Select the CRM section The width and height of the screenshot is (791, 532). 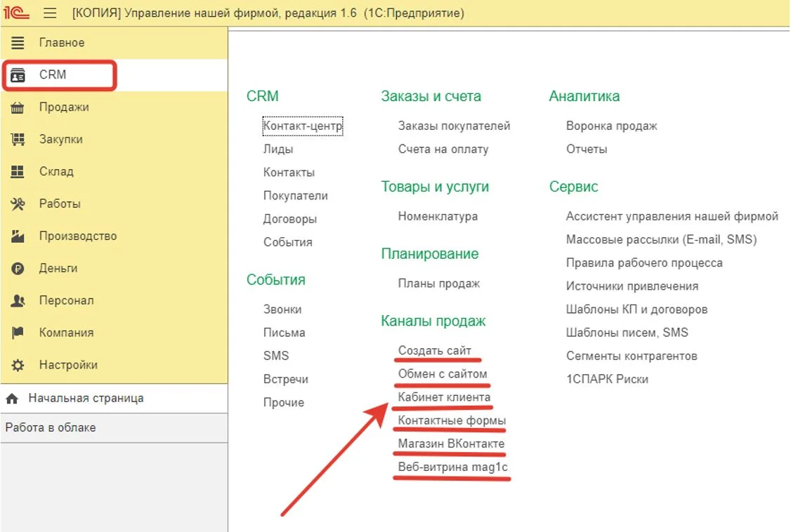pyautogui.click(x=114, y=75)
